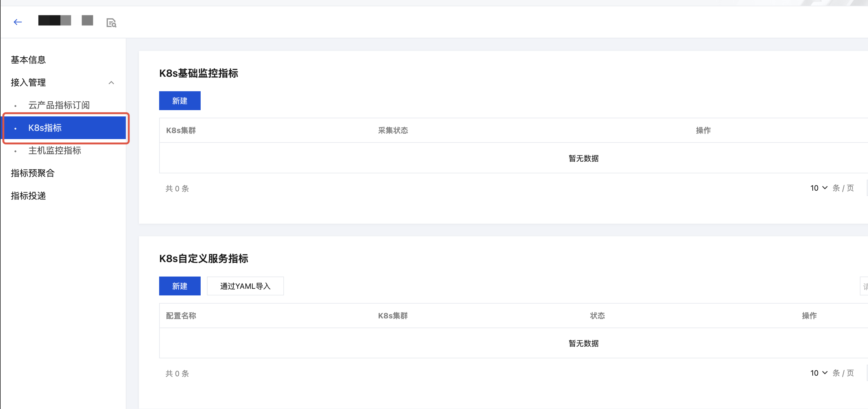The height and width of the screenshot is (409, 868).
Task: Open page-size dropdown in K8s自定义服务指标 table
Action: pos(818,373)
